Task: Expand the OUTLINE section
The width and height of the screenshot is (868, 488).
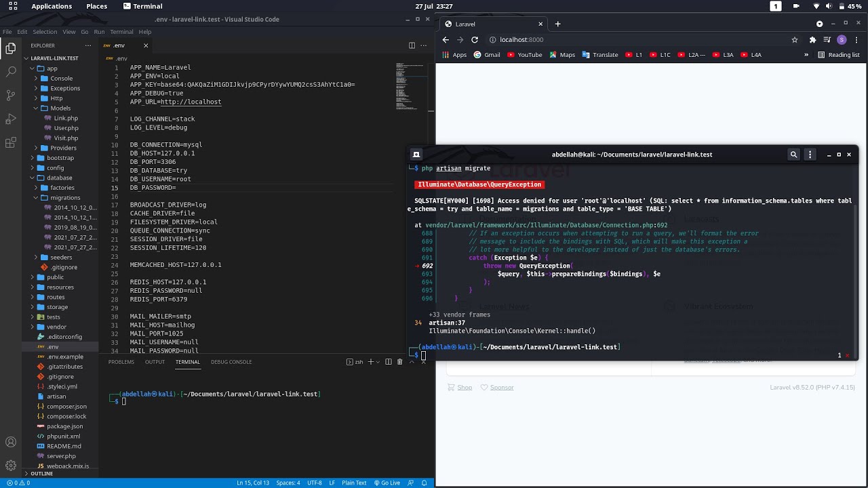Action: [41, 473]
